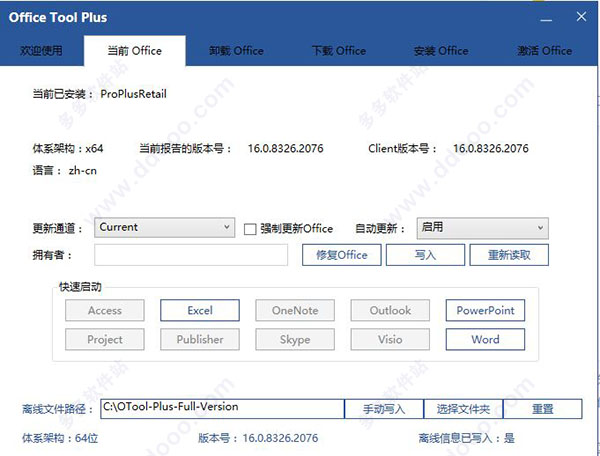Click the 离线信息已写入：是 status text
This screenshot has width=600, height=456.
466,438
